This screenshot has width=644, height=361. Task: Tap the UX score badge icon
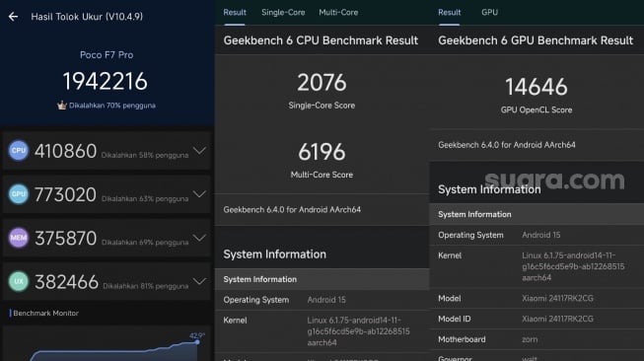click(19, 281)
